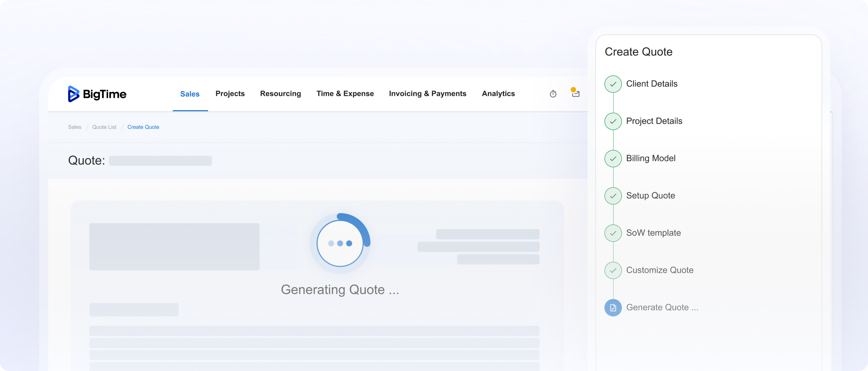The width and height of the screenshot is (868, 371).
Task: Click the Customize Quote checkmark circle
Action: 613,270
